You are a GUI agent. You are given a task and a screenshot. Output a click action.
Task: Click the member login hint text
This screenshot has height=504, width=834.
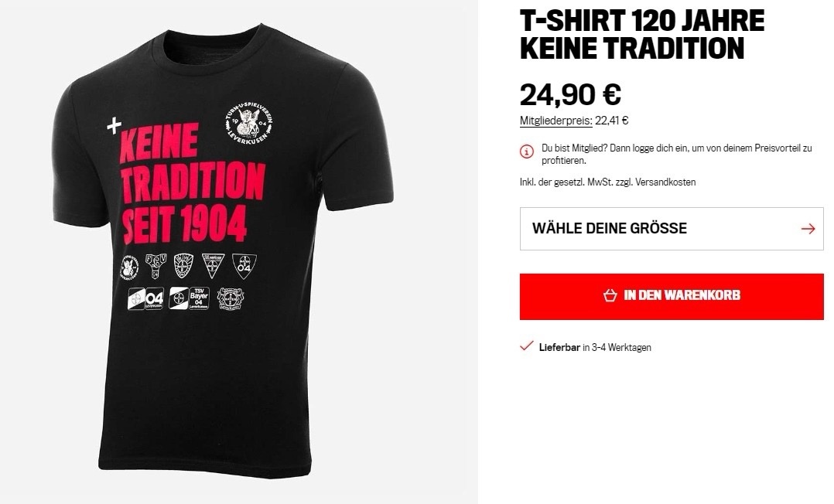(x=676, y=154)
